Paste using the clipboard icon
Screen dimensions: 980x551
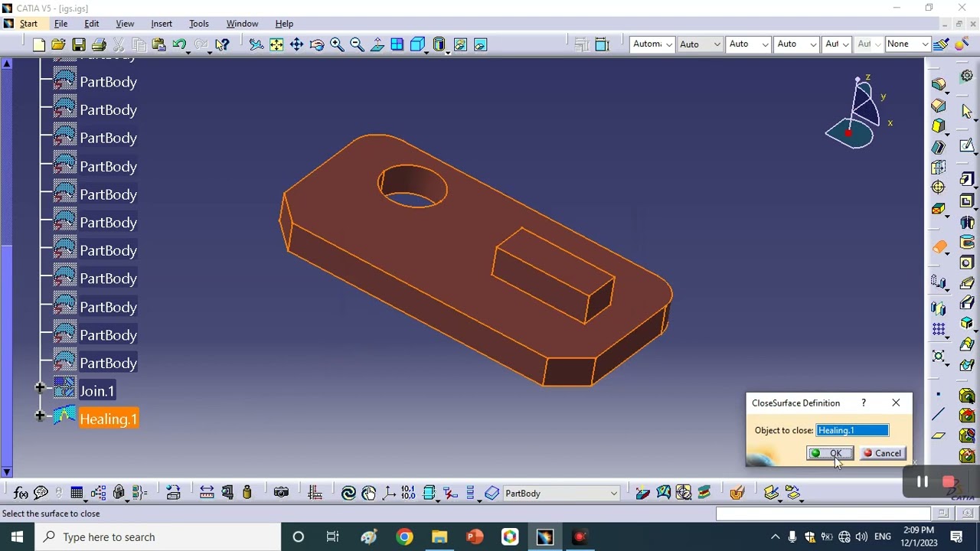(x=159, y=44)
